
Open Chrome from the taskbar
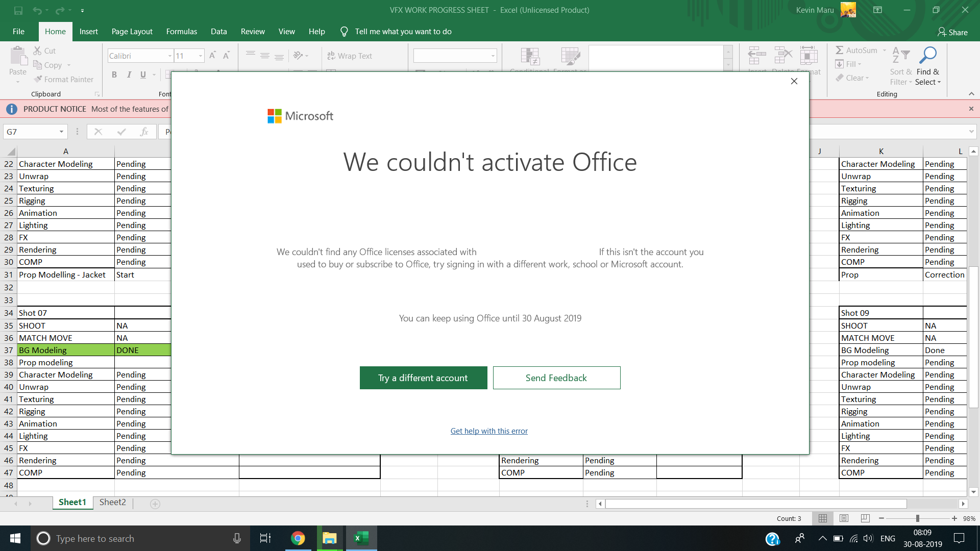(x=298, y=539)
